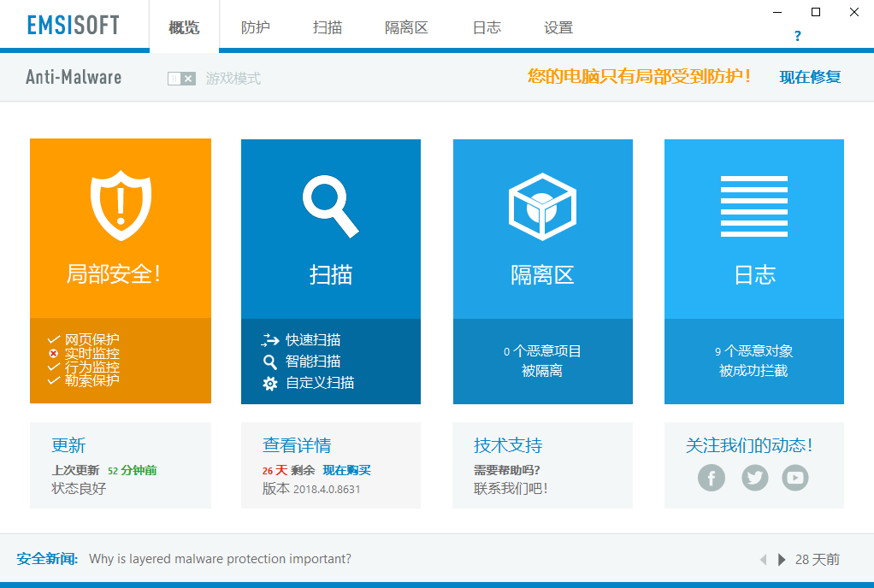
Task: Click '0 个恶意项目 被隔离' text
Action: (x=542, y=361)
